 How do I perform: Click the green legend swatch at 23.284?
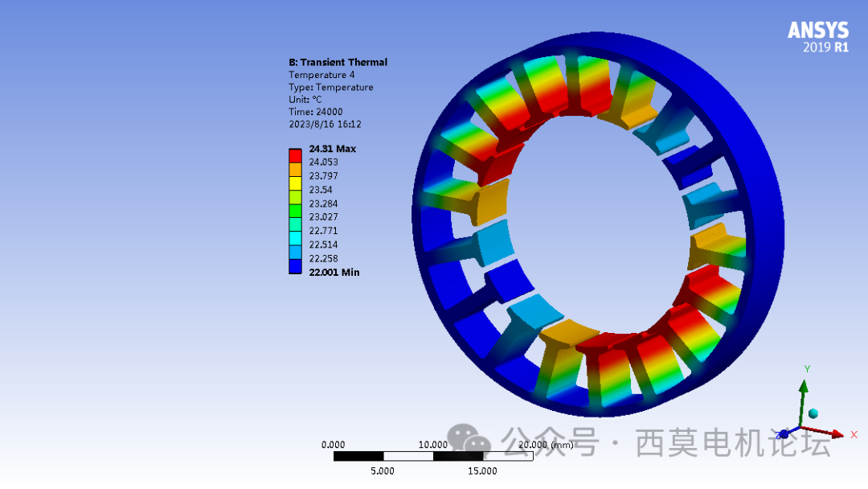click(x=295, y=211)
